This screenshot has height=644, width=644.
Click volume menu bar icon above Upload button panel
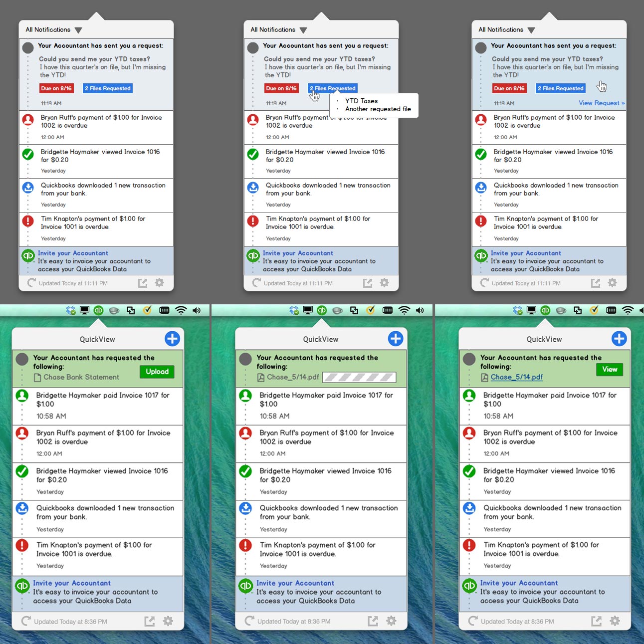[197, 310]
